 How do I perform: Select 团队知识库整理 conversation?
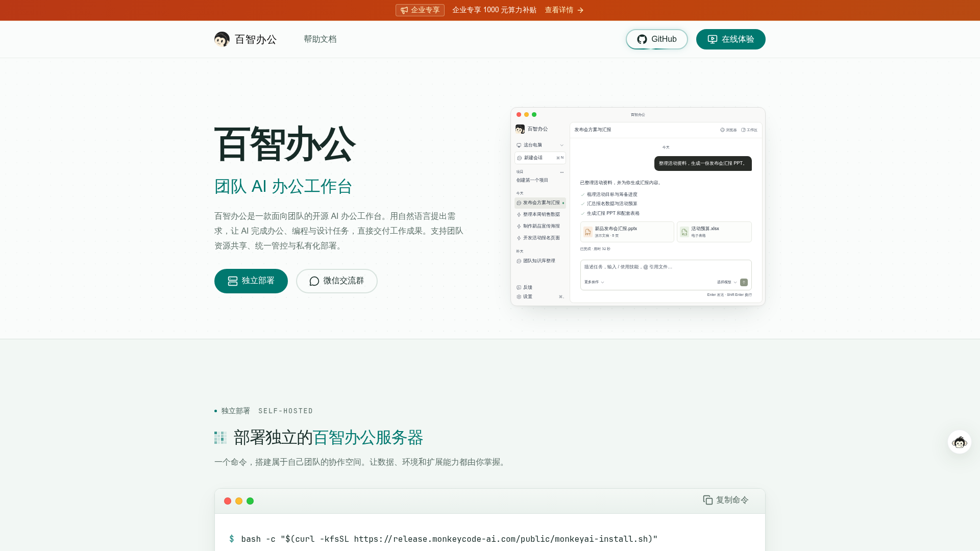tap(540, 261)
